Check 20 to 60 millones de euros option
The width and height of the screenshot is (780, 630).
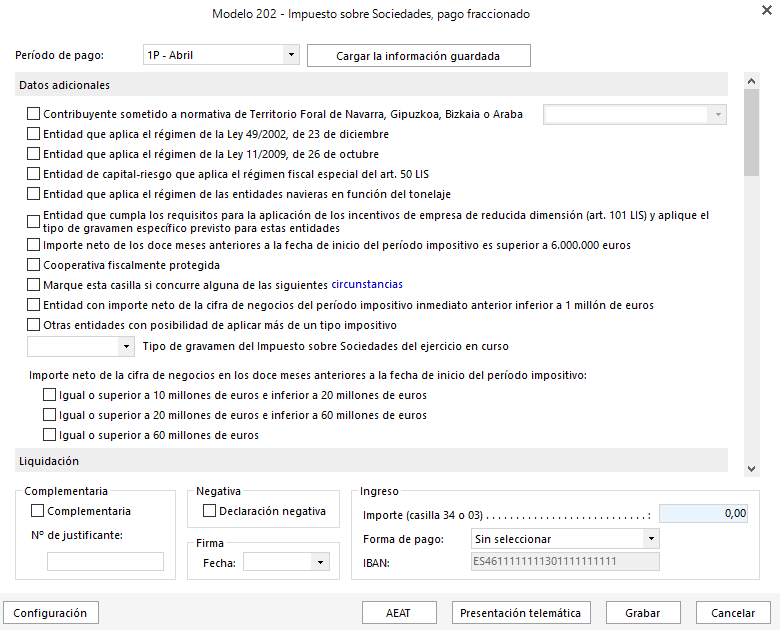click(x=49, y=415)
